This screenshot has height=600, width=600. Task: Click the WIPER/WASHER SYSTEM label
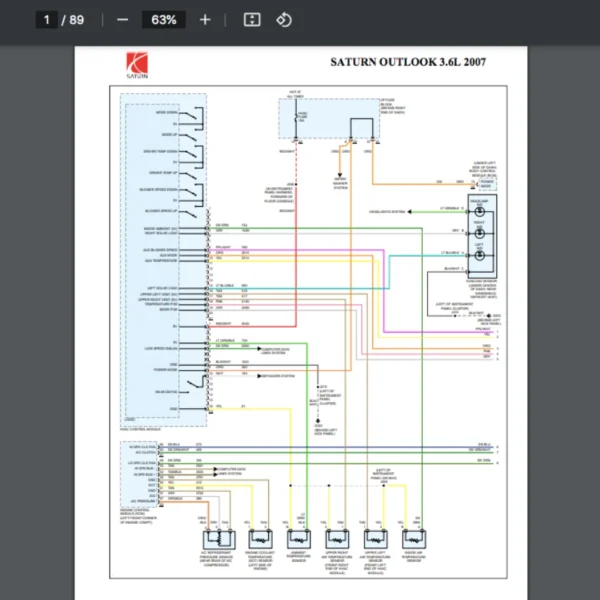340,183
